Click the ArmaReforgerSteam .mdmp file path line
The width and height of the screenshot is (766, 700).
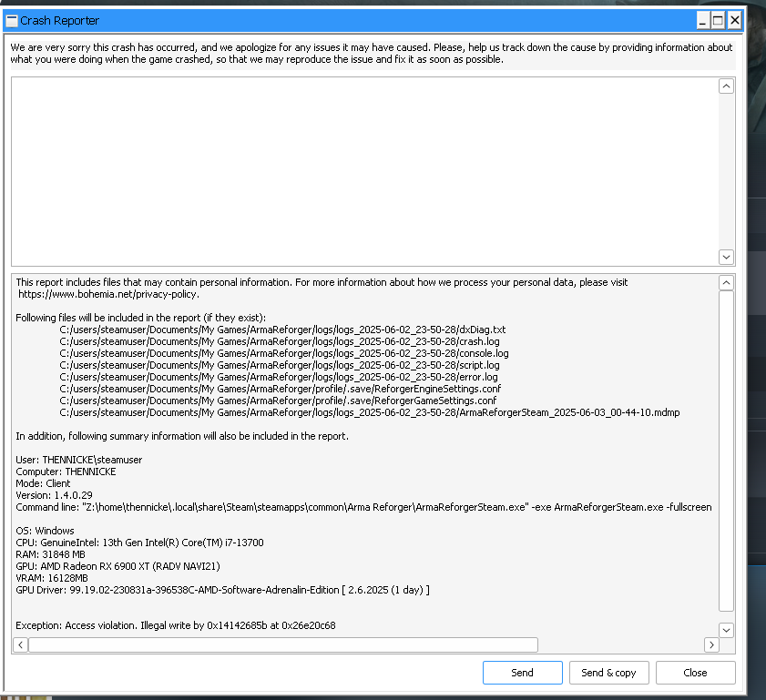point(369,412)
